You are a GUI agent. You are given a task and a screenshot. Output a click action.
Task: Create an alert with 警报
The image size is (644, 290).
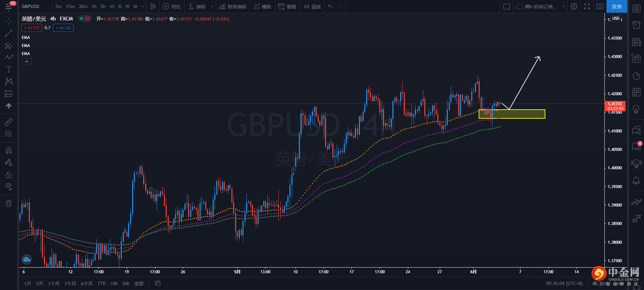pos(287,6)
